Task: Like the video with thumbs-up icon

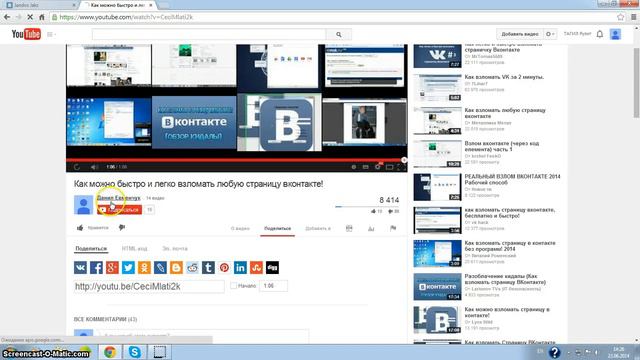Action: (x=80, y=228)
